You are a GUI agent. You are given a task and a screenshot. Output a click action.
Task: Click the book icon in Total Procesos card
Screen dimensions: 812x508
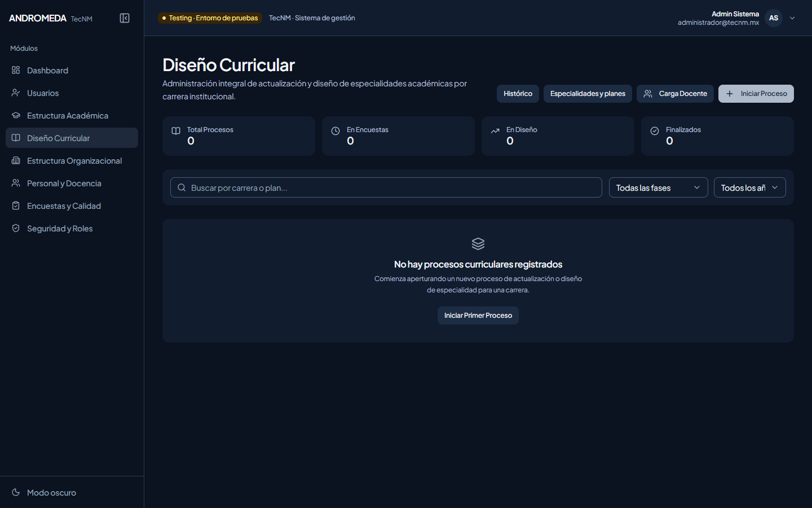point(176,131)
